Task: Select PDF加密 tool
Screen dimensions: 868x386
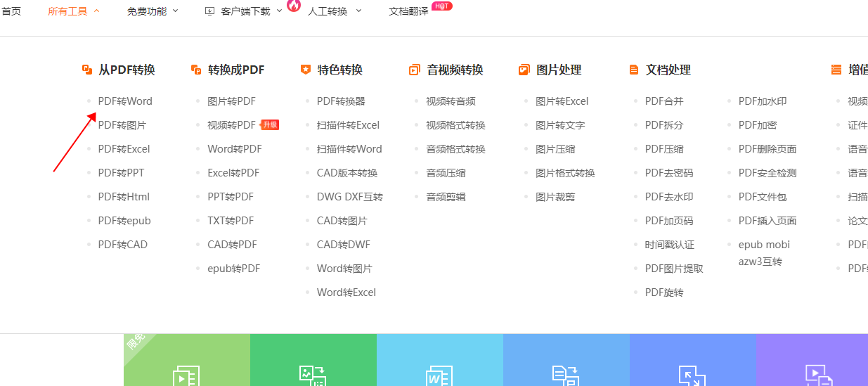Action: 758,125
